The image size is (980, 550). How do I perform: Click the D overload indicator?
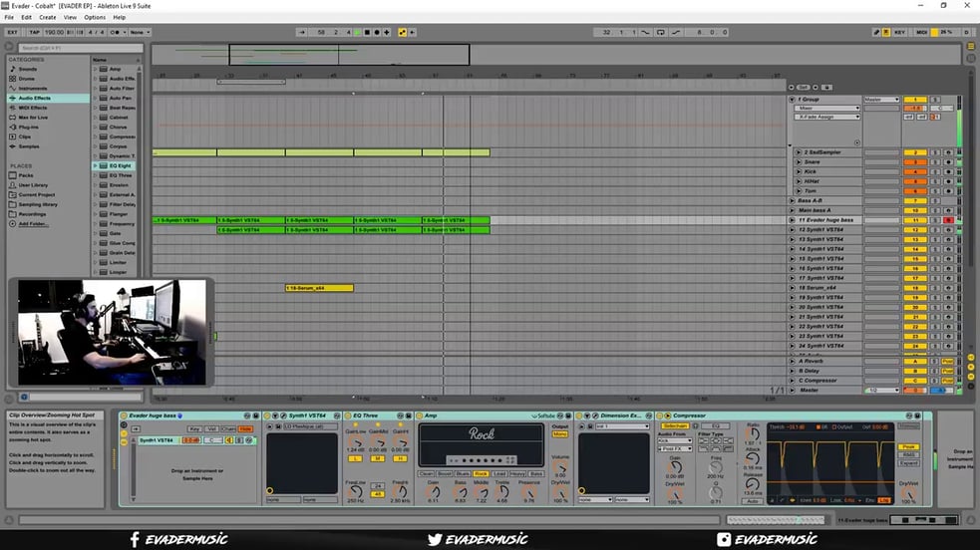coord(966,32)
